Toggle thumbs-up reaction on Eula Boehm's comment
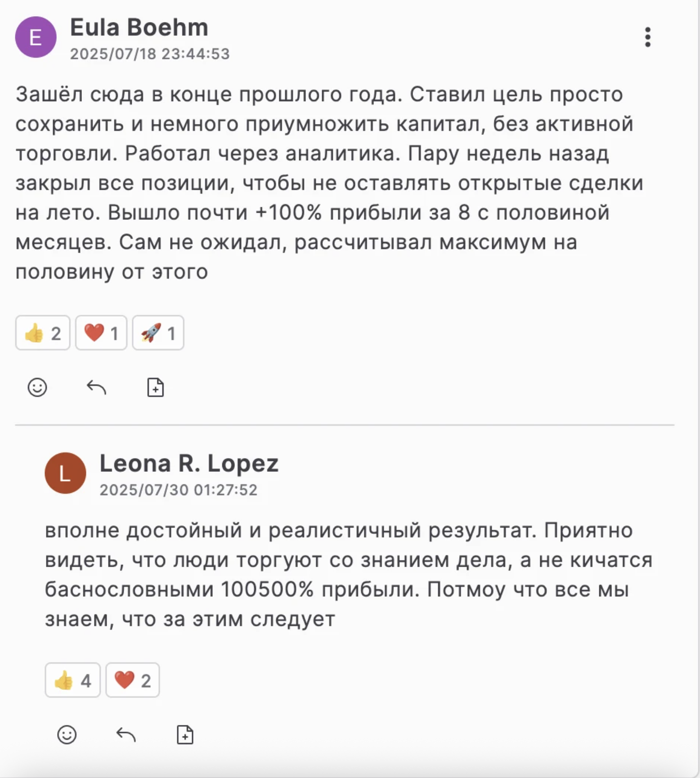The width and height of the screenshot is (700, 778). (43, 333)
